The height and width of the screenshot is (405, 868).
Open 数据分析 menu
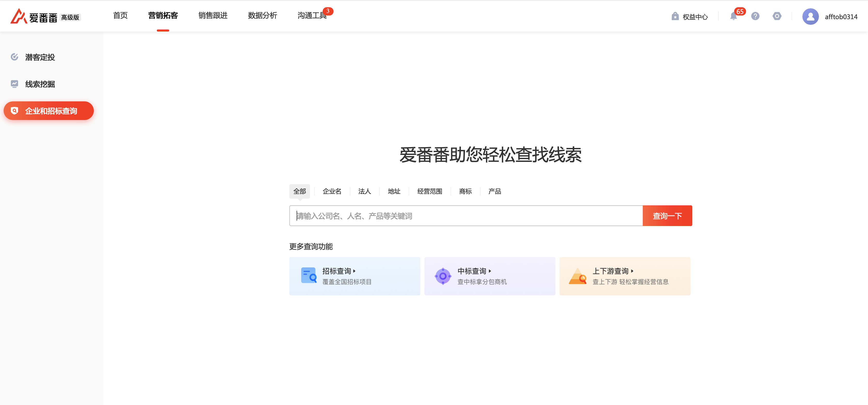click(x=262, y=16)
